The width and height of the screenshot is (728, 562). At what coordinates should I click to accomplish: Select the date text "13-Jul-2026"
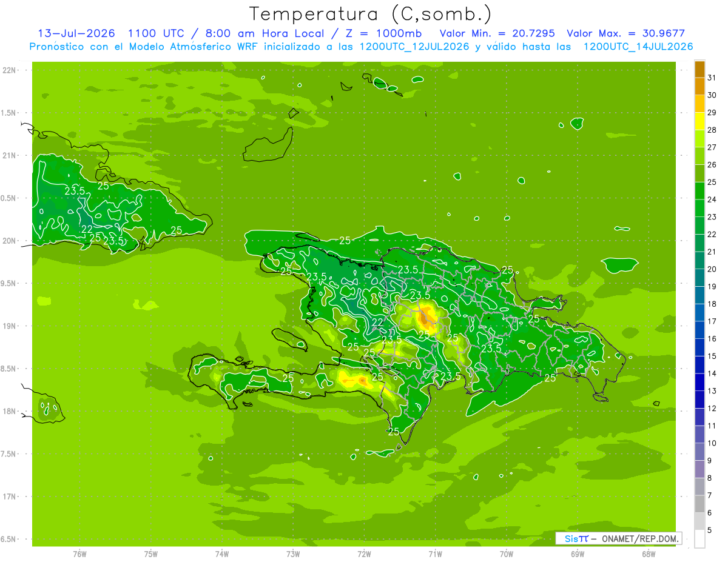pyautogui.click(x=76, y=33)
